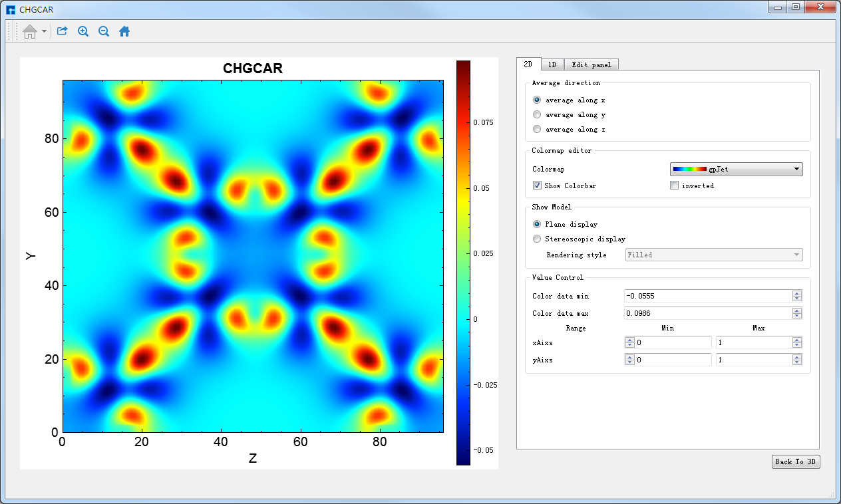
Task: Select average along y radio button
Action: tap(537, 114)
